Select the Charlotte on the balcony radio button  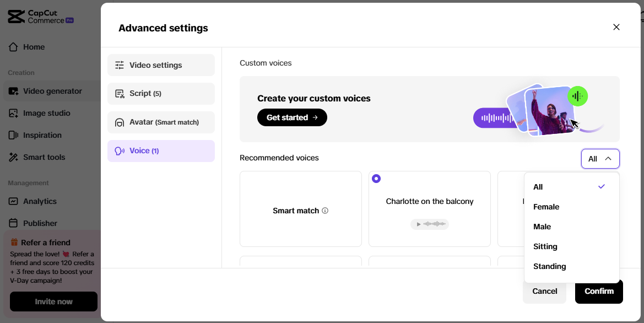click(x=376, y=179)
